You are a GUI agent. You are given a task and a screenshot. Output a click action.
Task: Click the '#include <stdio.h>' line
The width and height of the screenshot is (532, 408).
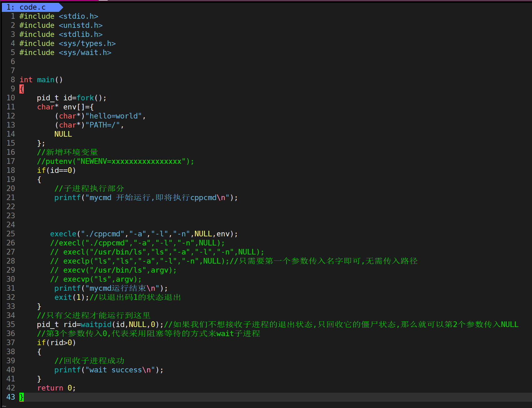59,16
